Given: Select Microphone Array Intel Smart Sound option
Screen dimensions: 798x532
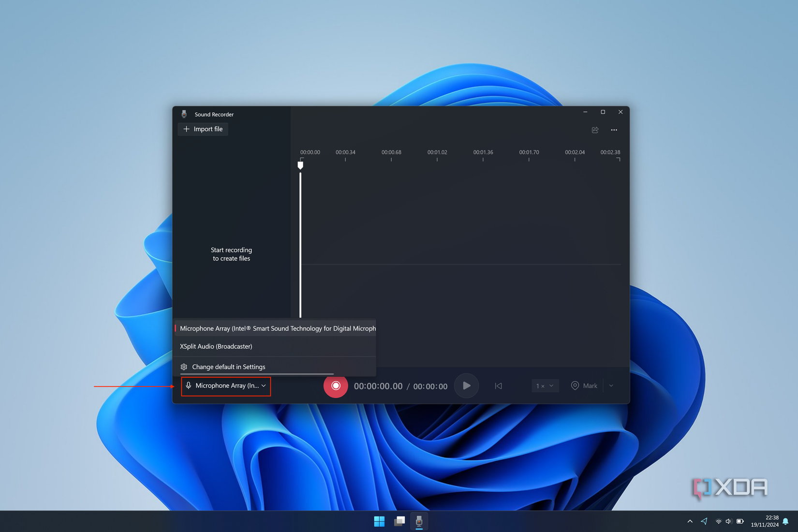Looking at the screenshot, I should click(x=275, y=328).
